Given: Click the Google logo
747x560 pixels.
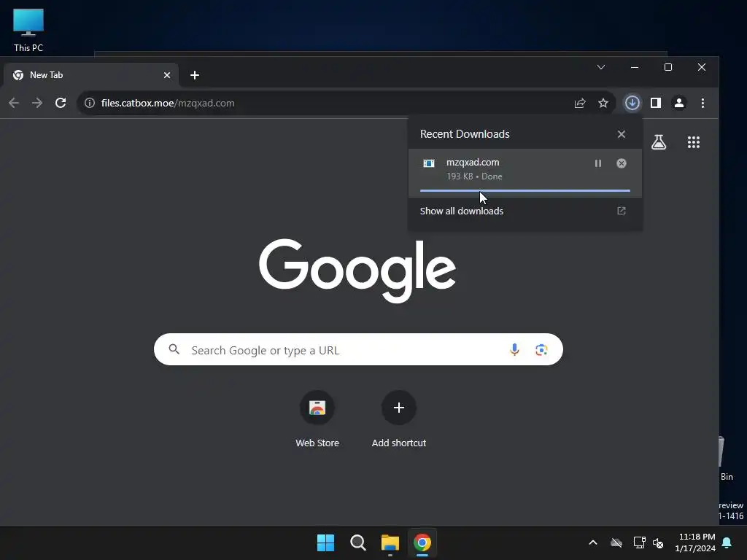Looking at the screenshot, I should (357, 271).
